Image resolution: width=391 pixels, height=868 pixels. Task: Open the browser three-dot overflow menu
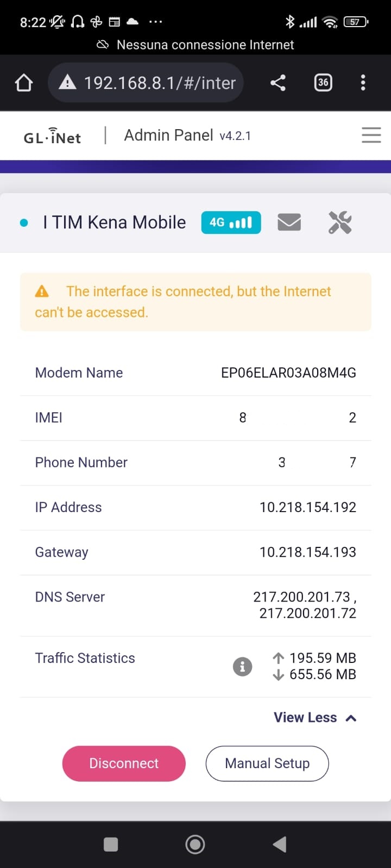coord(363,83)
